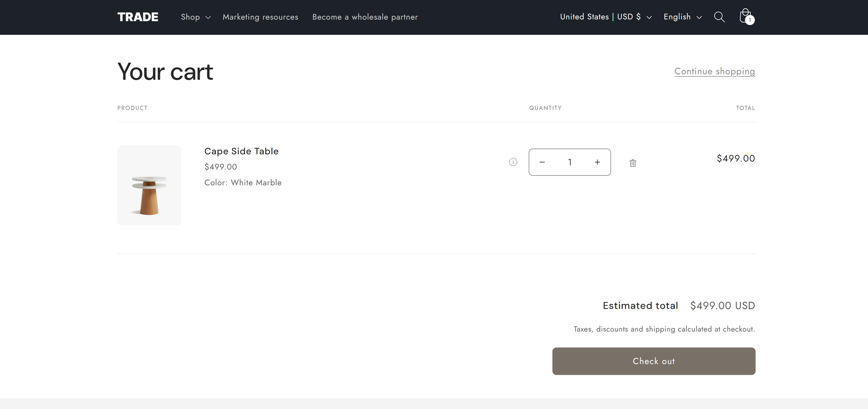The height and width of the screenshot is (409, 868).
Task: Open the Cape Side Table product page
Action: pyautogui.click(x=241, y=151)
